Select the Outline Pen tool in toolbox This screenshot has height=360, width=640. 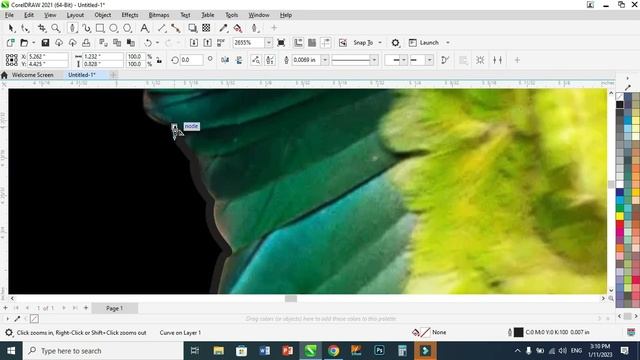[255, 28]
